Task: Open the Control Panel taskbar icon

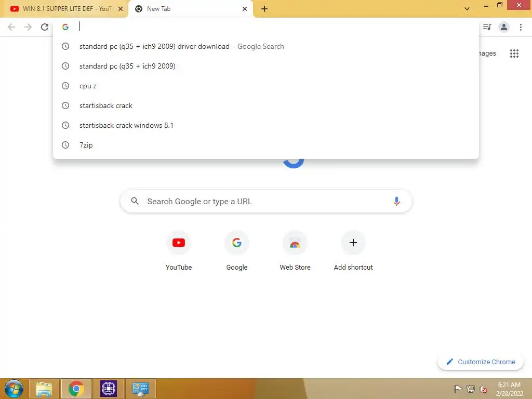Action: [x=140, y=389]
